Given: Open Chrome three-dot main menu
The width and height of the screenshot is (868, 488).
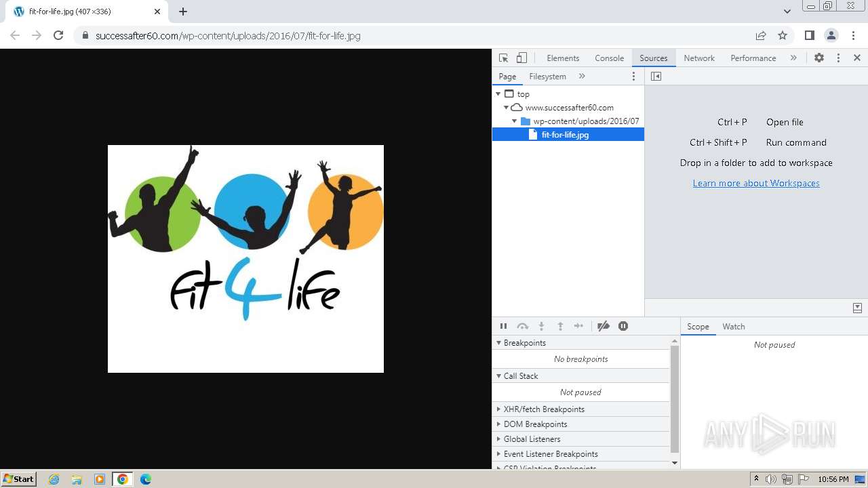Looking at the screenshot, I should tap(853, 35).
